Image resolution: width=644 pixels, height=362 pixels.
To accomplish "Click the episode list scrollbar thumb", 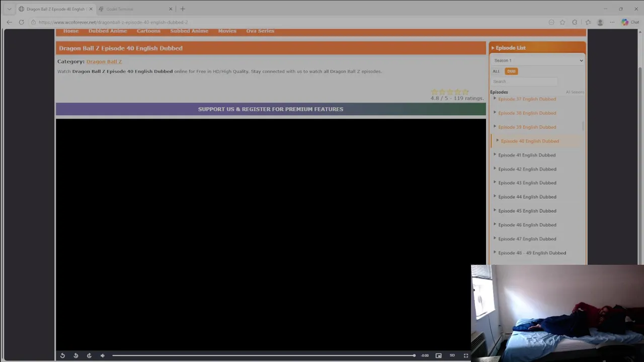I will tap(583, 126).
